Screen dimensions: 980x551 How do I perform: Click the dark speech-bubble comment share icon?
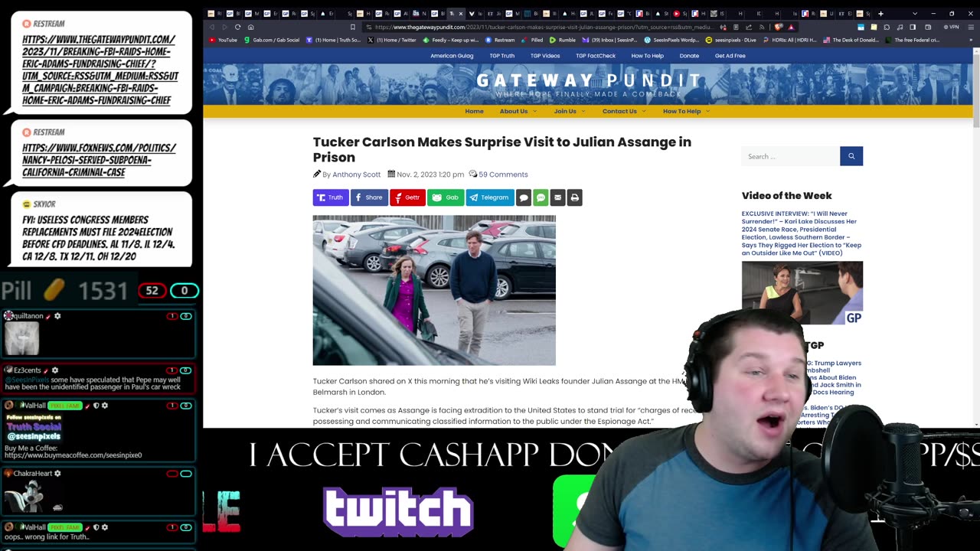[524, 197]
